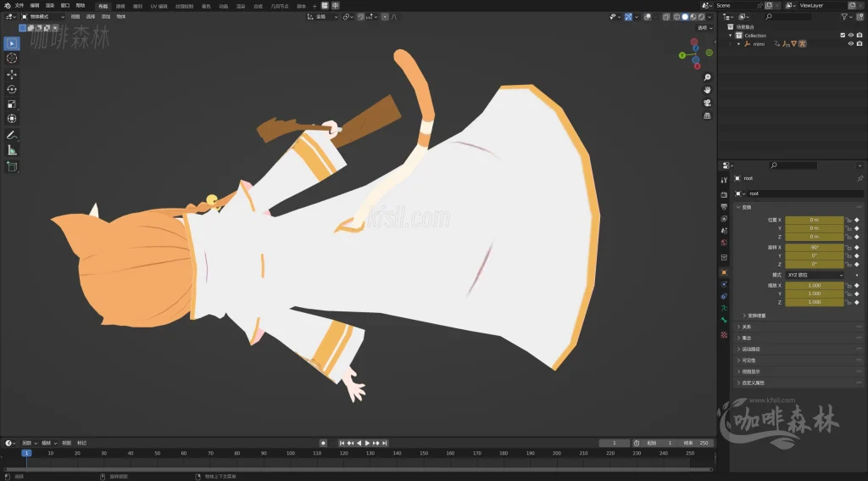Open the Scene properties tab icon
The height and width of the screenshot is (481, 868).
pos(724,231)
